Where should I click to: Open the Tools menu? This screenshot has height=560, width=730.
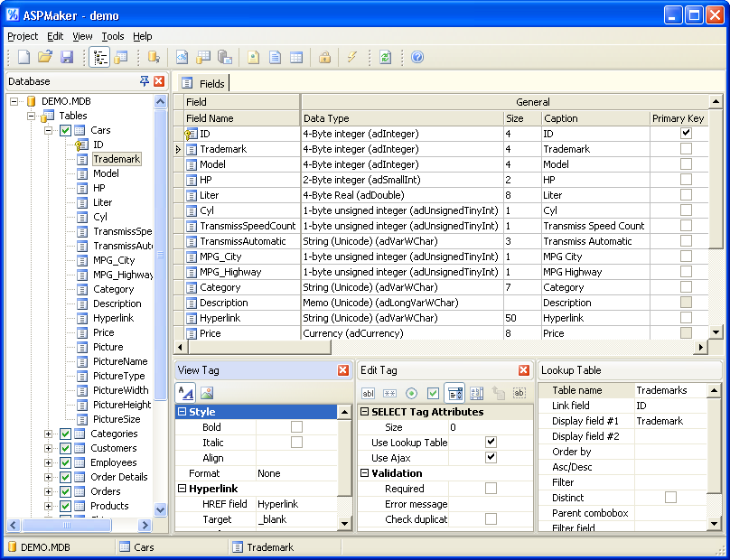113,36
